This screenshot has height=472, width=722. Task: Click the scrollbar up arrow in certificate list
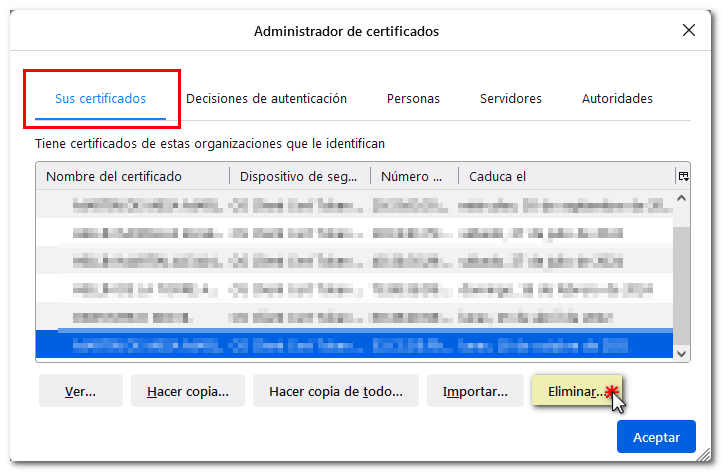[x=682, y=199]
